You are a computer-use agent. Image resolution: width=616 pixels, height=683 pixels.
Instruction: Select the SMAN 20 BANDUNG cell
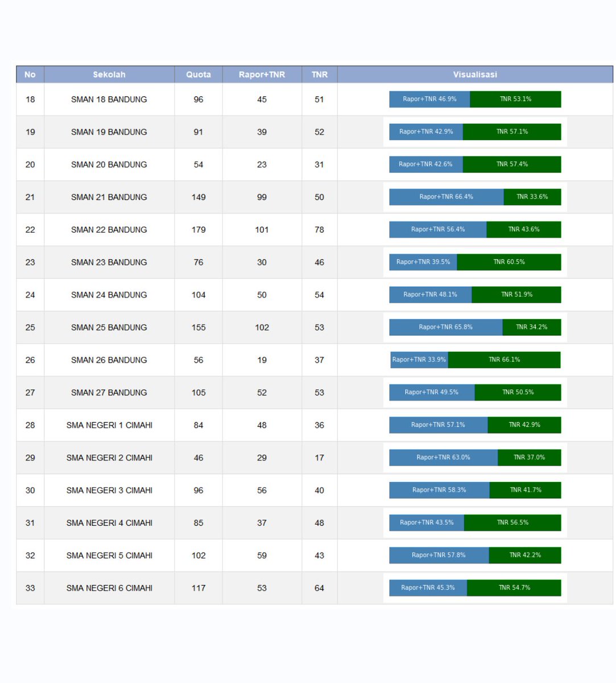[109, 164]
